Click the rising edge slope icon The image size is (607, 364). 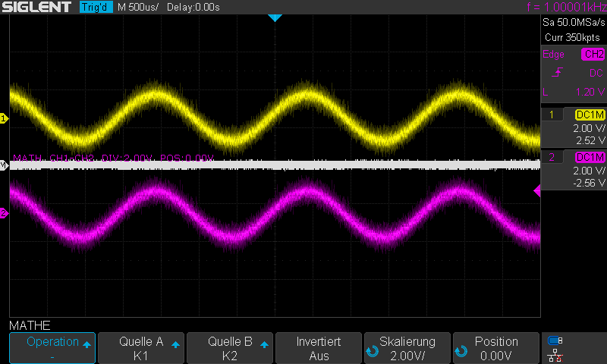(x=557, y=72)
